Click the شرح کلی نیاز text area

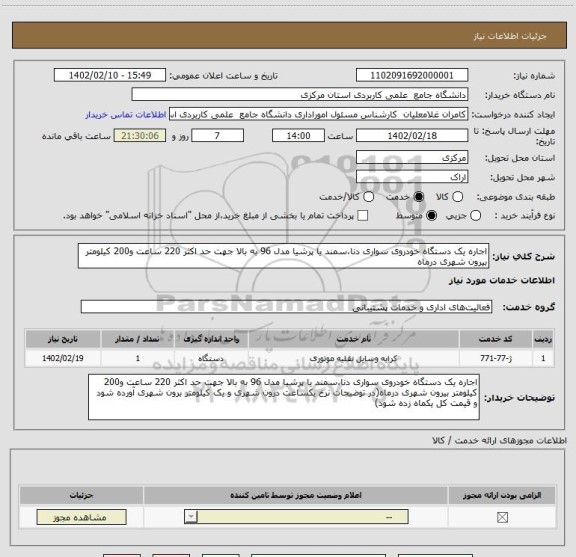coord(283,256)
